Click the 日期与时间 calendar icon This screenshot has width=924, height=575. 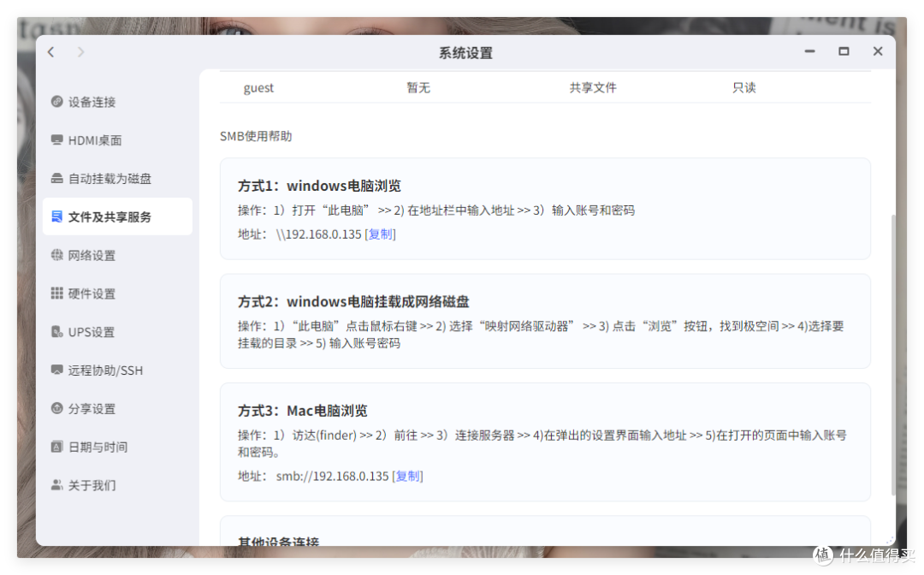[56, 446]
